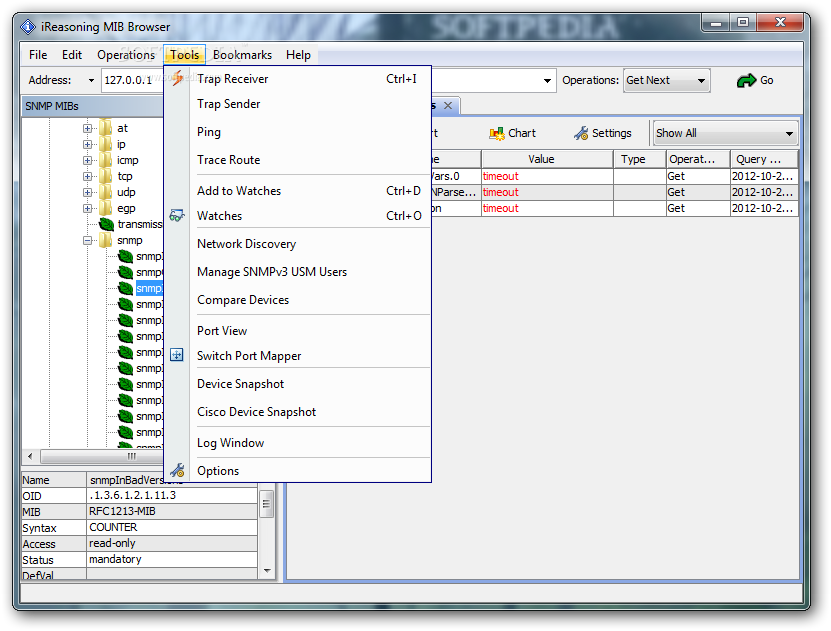831x631 pixels.
Task: Click the egp folder icon
Action: [105, 208]
